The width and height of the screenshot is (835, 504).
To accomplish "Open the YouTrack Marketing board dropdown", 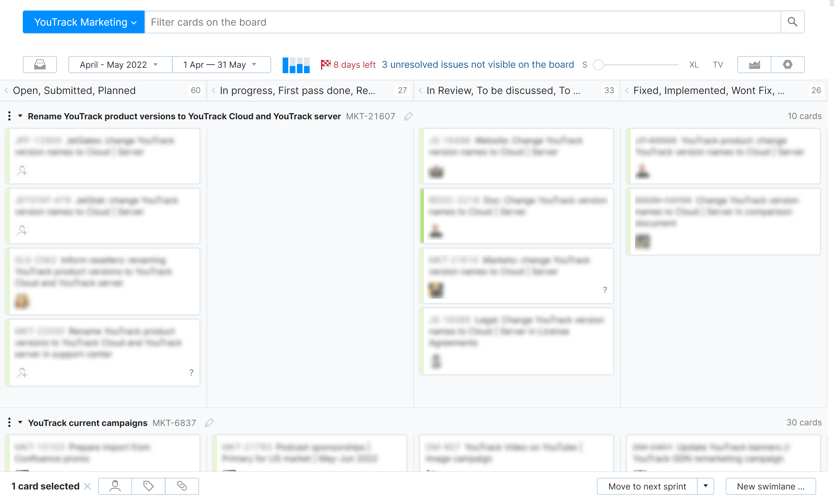I will tap(84, 22).
